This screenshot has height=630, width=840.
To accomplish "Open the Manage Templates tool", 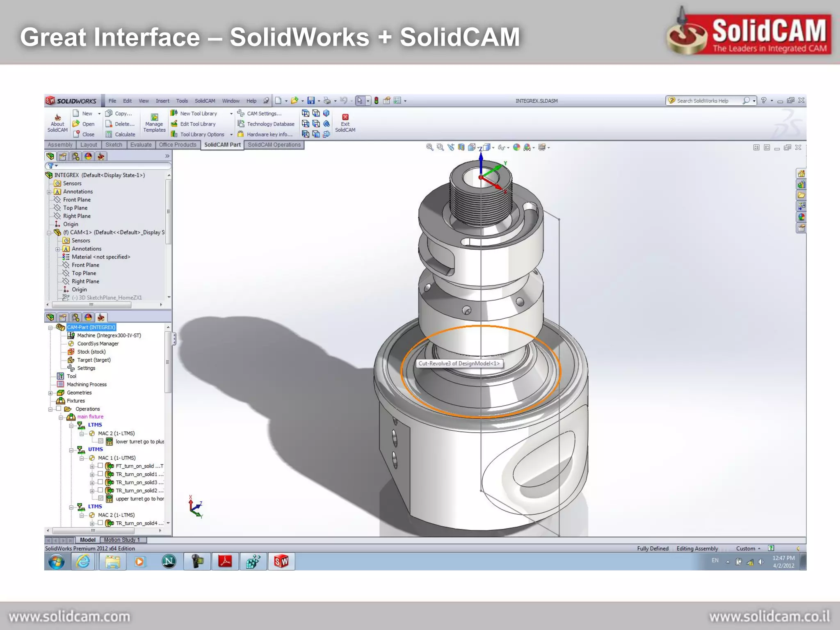I will [x=154, y=123].
